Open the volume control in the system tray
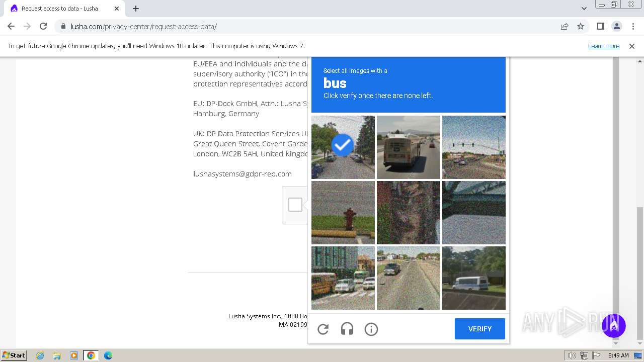The image size is (644, 362). 572,355
